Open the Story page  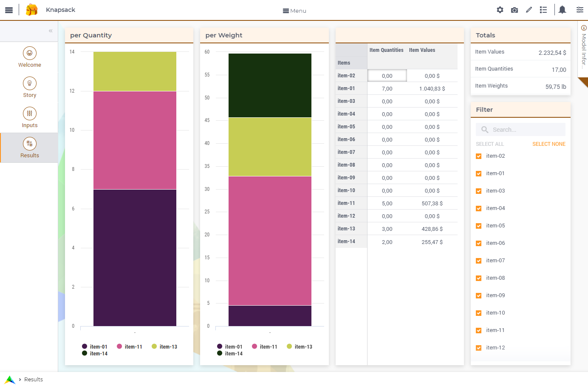[29, 88]
